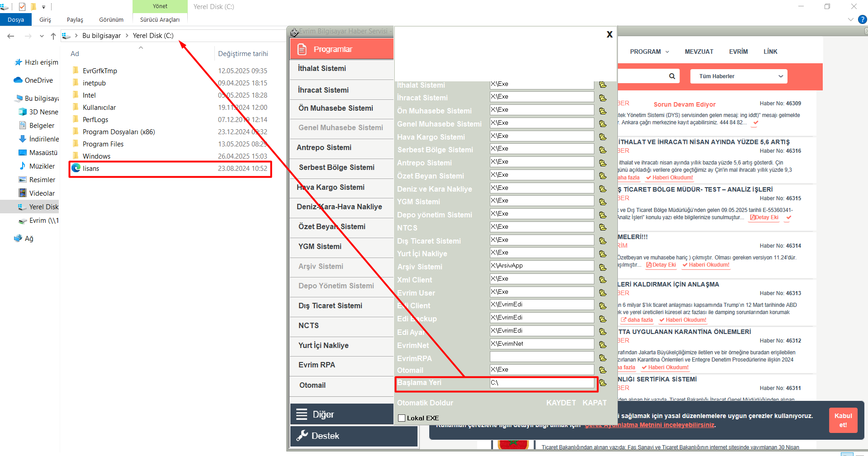Browse folder for Genel Muhasebe Sistemi path
This screenshot has height=456, width=868.
tap(602, 123)
